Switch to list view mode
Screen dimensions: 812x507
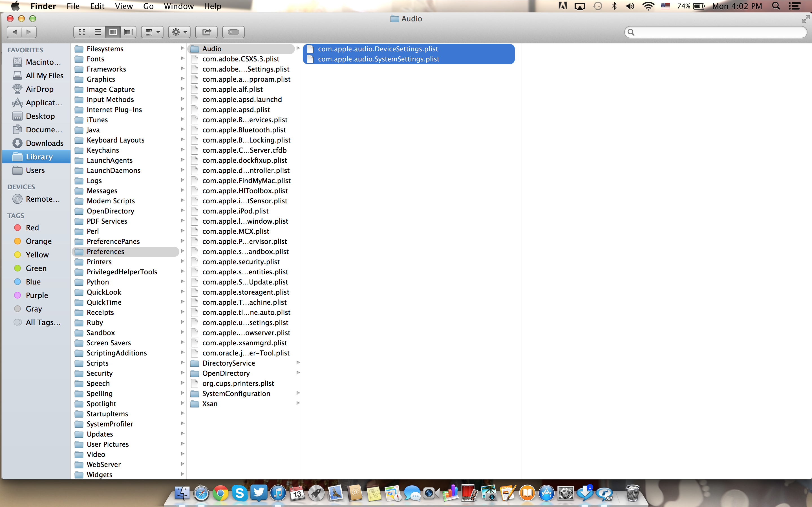click(x=98, y=32)
